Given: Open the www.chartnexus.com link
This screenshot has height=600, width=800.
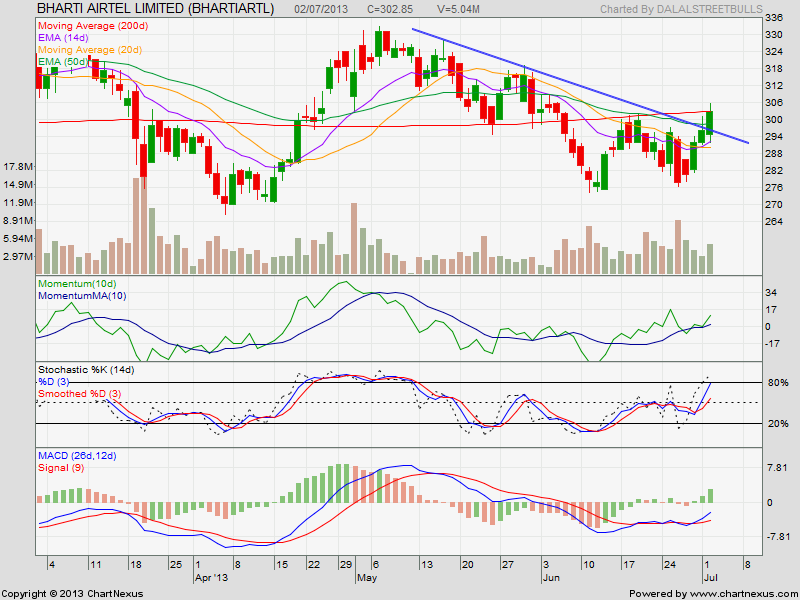Looking at the screenshot, I should click(742, 594).
